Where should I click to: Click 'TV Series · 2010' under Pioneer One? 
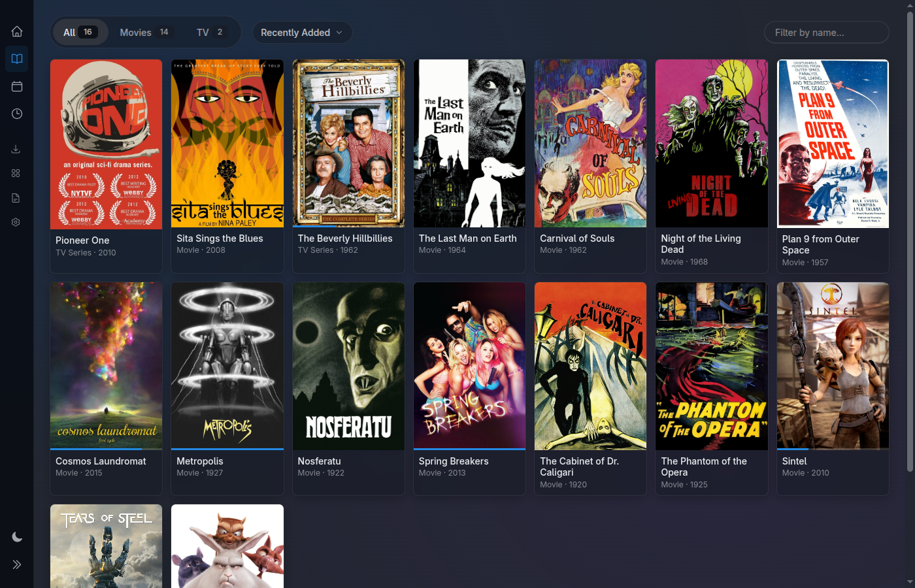tap(86, 253)
